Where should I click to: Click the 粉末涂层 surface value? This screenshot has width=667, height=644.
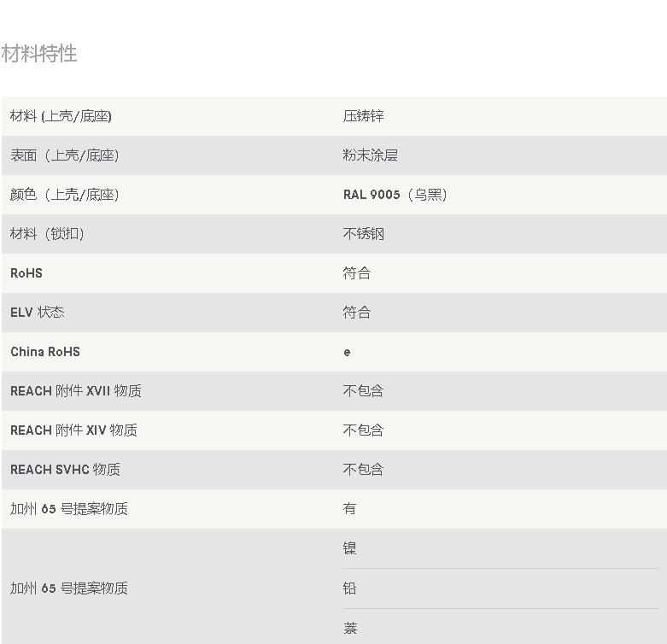370,155
